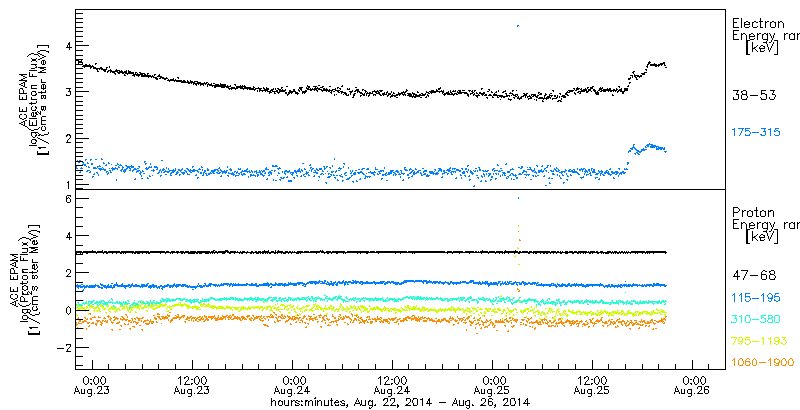Click the isolated blue outlier point in the electron panel
800x410 pixels.
518,25
